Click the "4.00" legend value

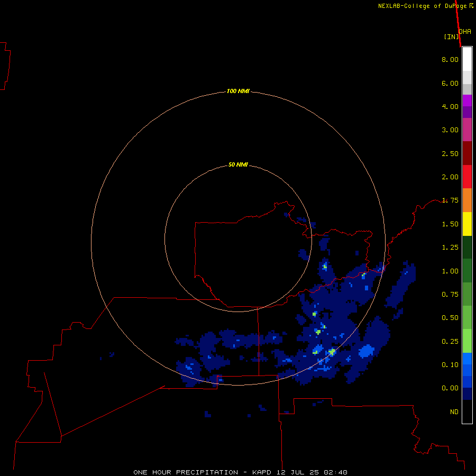click(x=450, y=106)
